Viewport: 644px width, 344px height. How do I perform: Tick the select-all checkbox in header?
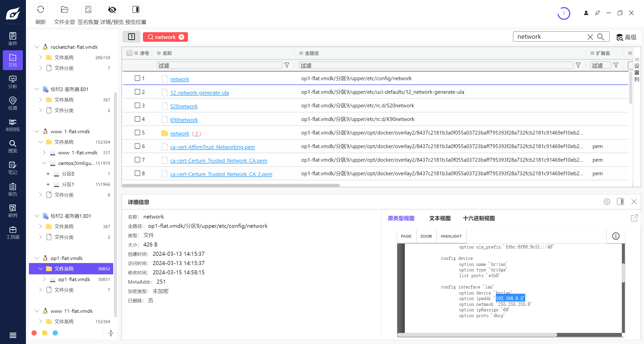[129, 53]
